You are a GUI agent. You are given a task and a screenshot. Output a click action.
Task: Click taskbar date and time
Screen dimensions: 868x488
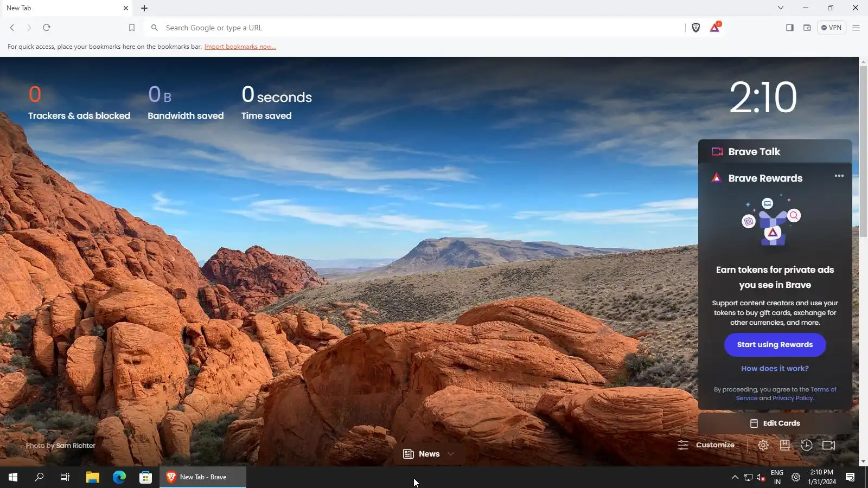pos(821,477)
